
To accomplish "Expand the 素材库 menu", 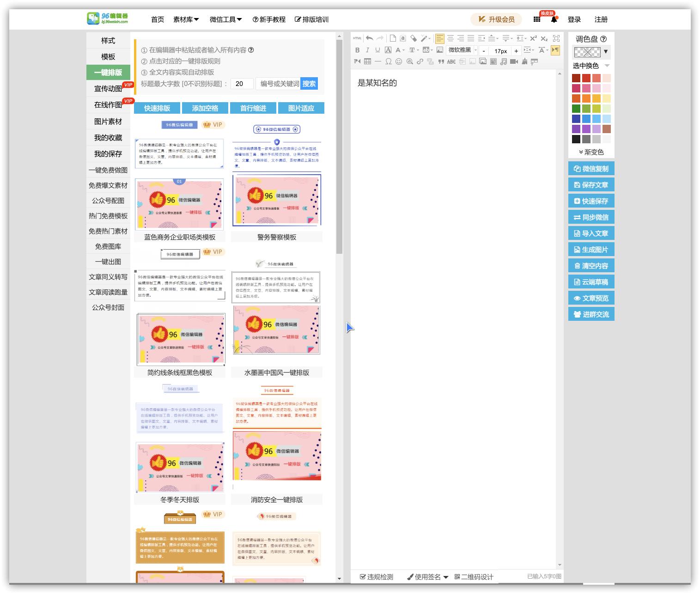I will 186,19.
